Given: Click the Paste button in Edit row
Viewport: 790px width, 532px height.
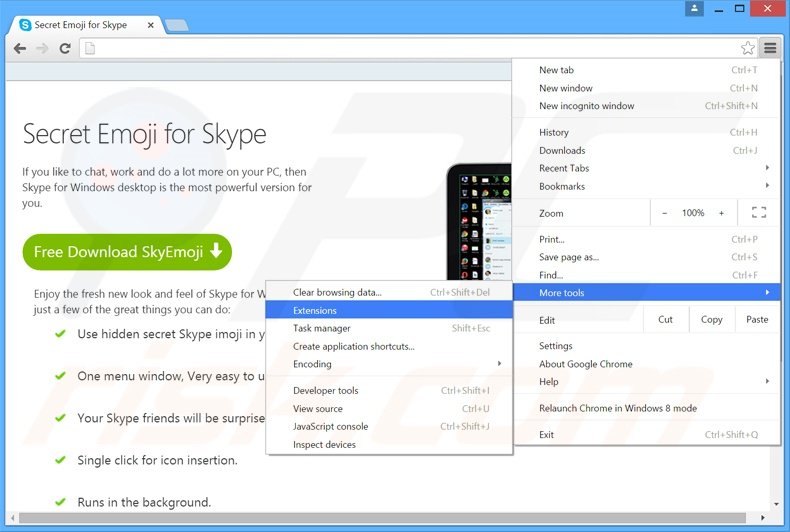Looking at the screenshot, I should (x=757, y=319).
